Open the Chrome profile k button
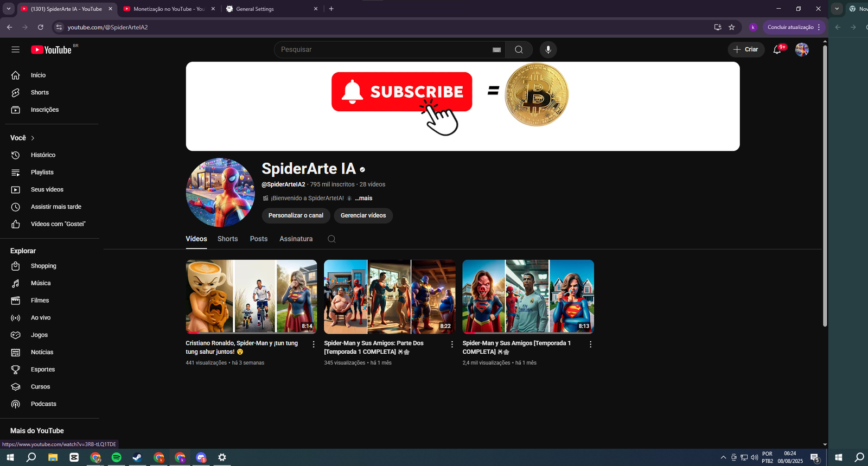 click(x=753, y=27)
